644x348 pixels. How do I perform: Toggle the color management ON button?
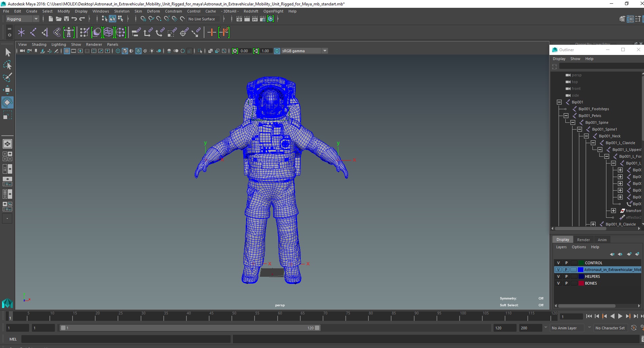pos(277,51)
